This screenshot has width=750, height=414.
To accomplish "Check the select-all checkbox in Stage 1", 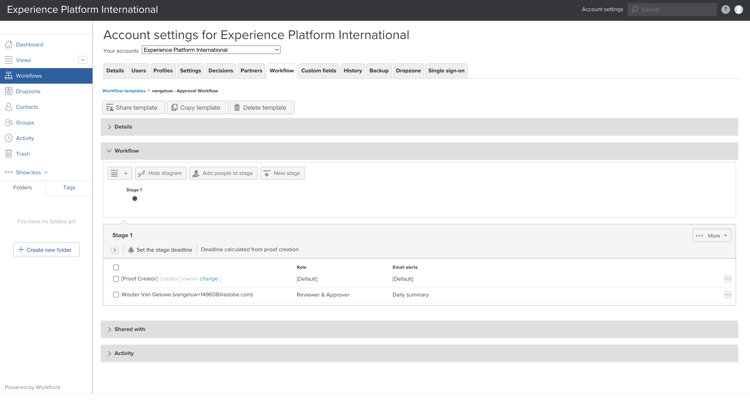I will (x=116, y=267).
